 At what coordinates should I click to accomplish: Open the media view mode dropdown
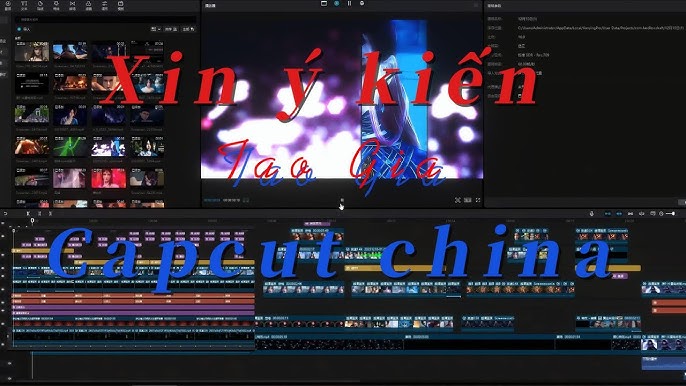155,29
